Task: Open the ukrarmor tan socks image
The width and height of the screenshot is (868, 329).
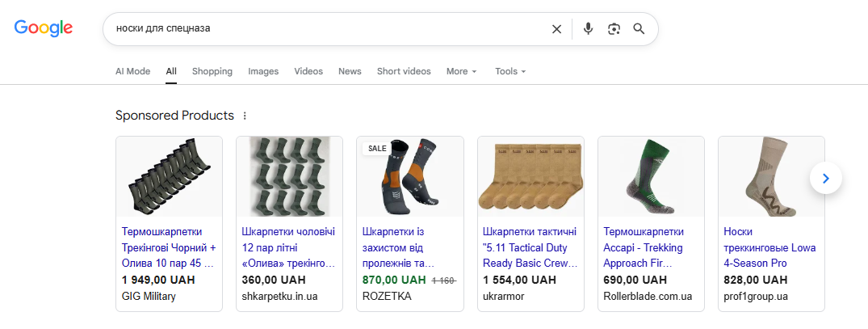Action: (530, 177)
